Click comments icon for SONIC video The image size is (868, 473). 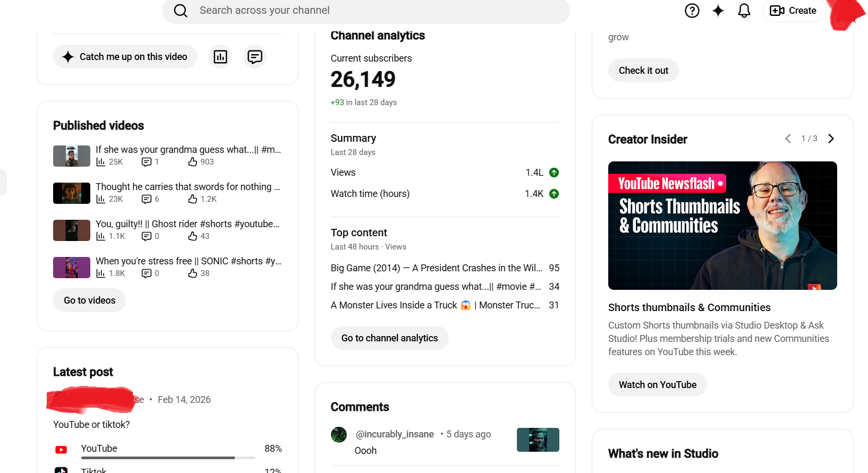[x=147, y=273]
